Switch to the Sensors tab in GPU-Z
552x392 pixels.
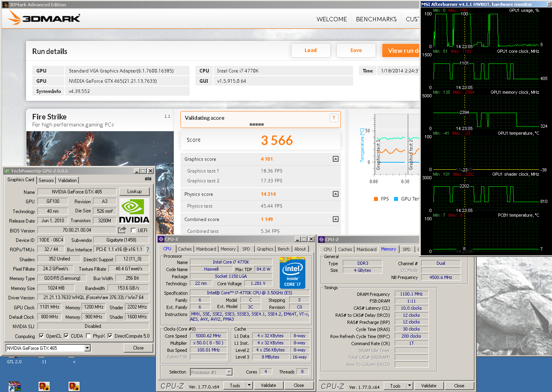pos(46,180)
